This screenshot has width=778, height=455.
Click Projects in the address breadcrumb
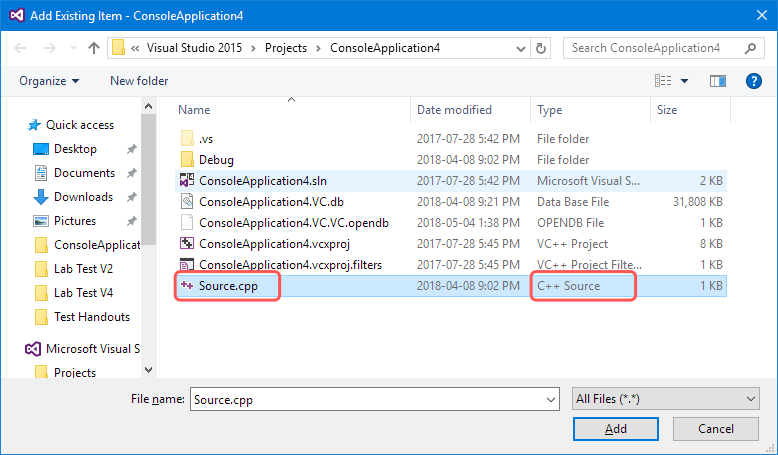[286, 48]
